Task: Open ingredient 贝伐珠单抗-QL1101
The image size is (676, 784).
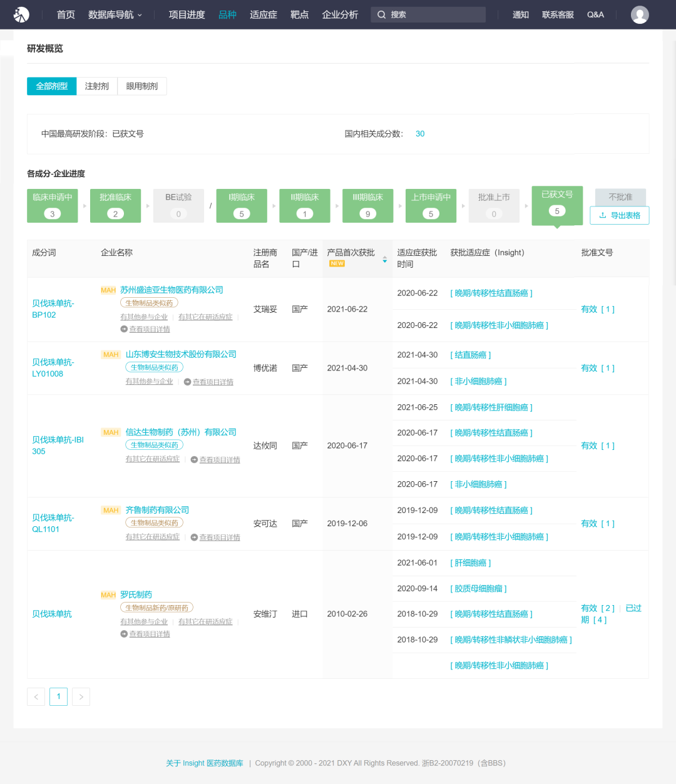Action: coord(53,523)
